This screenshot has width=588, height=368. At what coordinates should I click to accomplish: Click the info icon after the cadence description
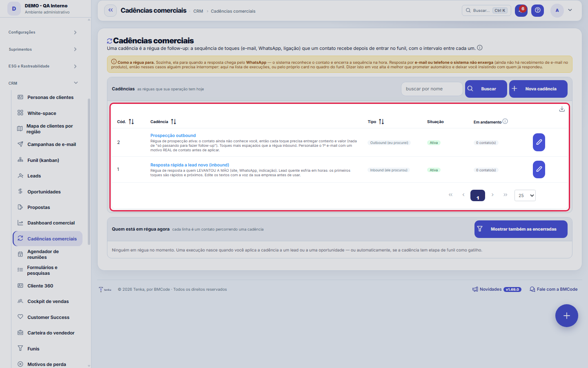480,48
